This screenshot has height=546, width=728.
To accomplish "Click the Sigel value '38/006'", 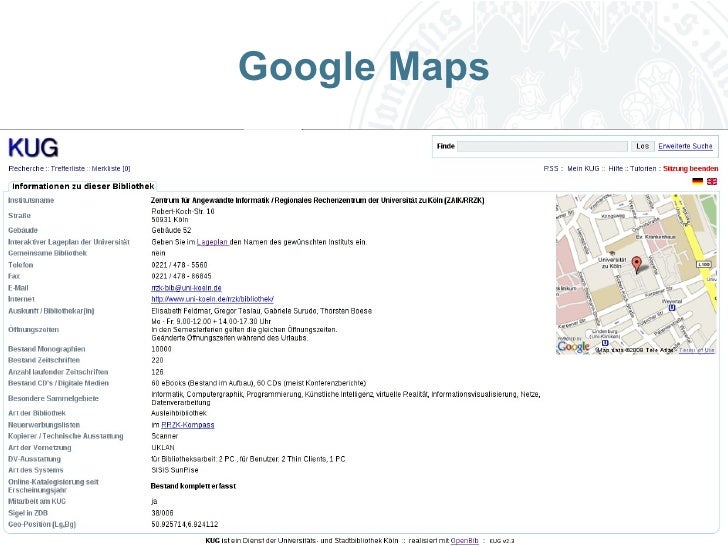I will tap(162, 513).
